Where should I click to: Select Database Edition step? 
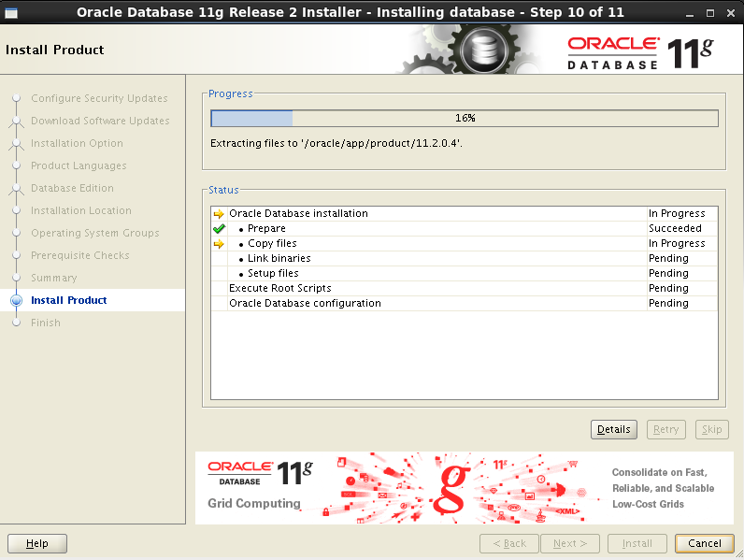pos(72,188)
